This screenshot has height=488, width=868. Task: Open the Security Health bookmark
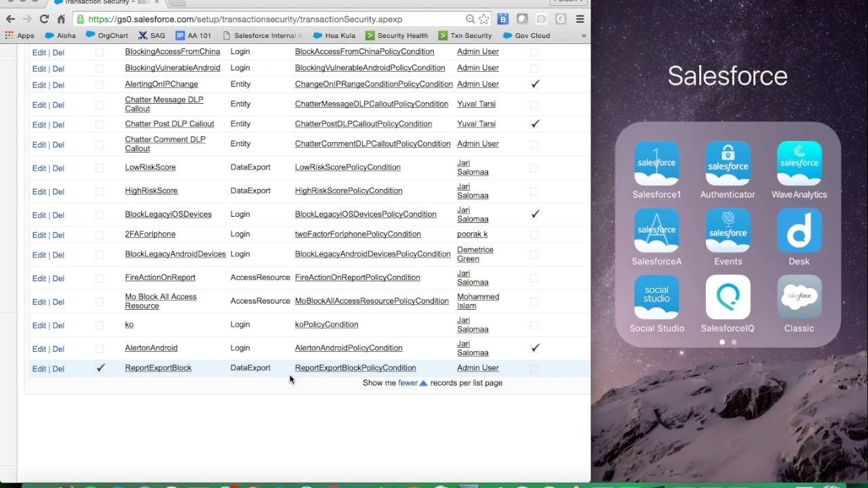click(397, 35)
